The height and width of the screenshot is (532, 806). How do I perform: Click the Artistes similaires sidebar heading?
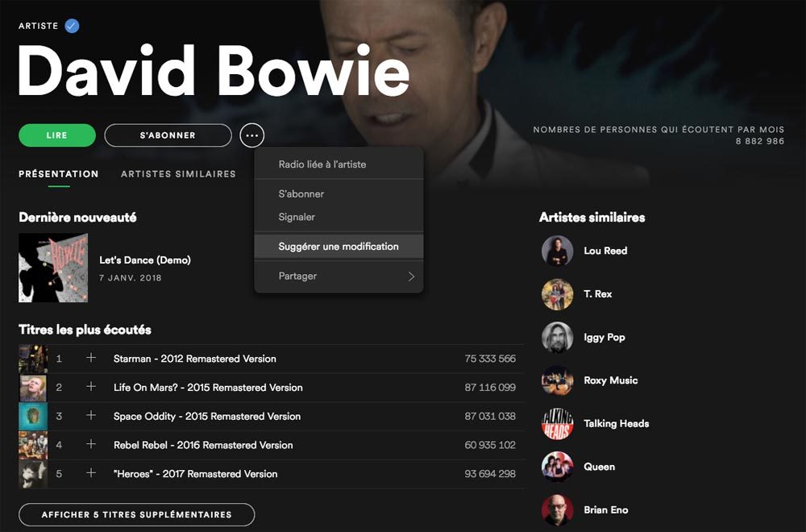(x=592, y=218)
